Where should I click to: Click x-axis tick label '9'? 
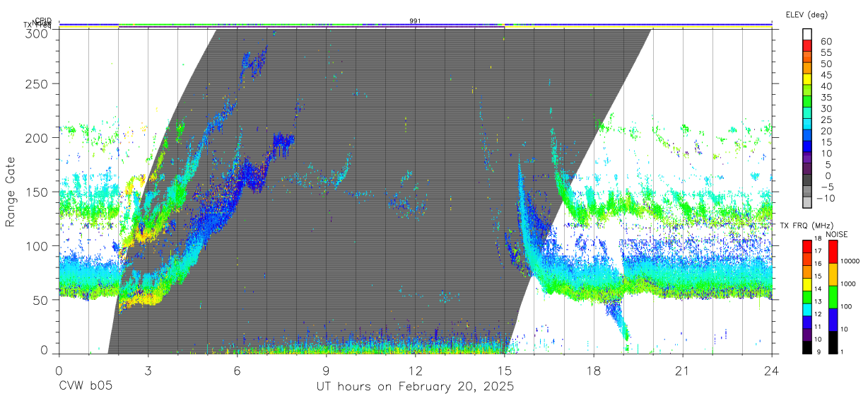pos(326,370)
